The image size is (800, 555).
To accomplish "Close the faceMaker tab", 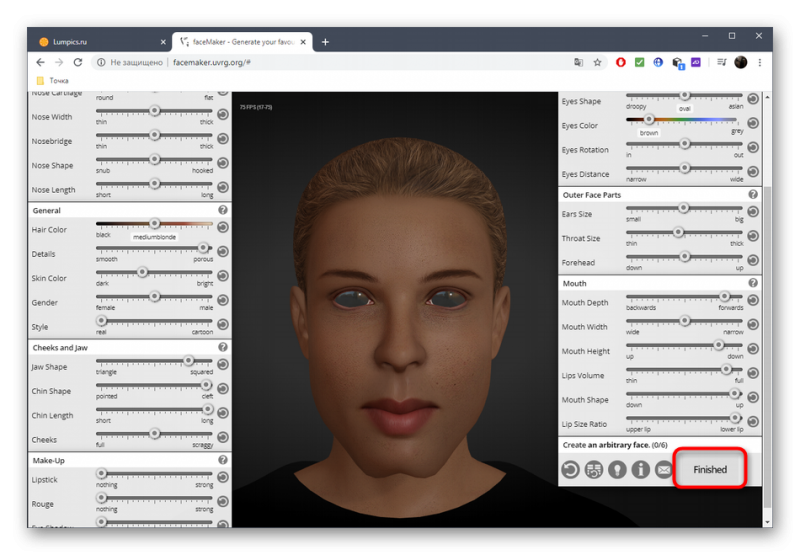I will point(303,42).
